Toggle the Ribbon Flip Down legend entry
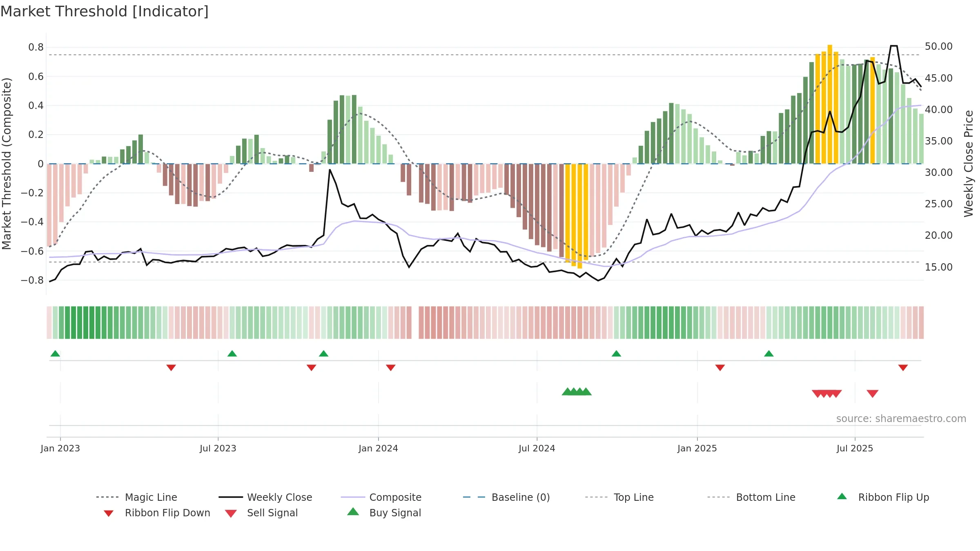The height and width of the screenshot is (551, 980). pyautogui.click(x=156, y=513)
